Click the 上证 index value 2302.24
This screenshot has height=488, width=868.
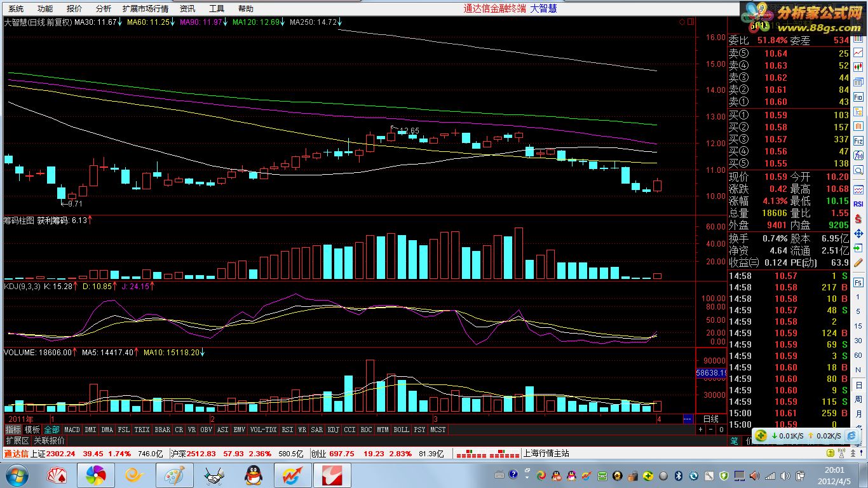(x=60, y=454)
